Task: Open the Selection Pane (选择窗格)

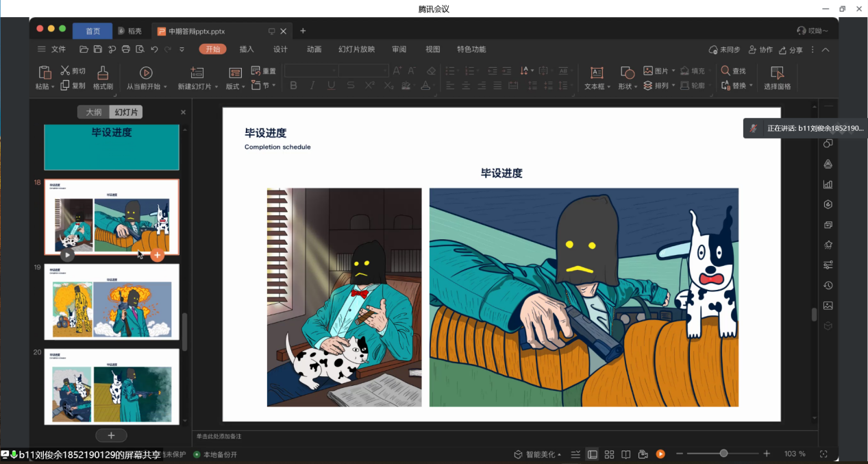Action: pos(777,77)
